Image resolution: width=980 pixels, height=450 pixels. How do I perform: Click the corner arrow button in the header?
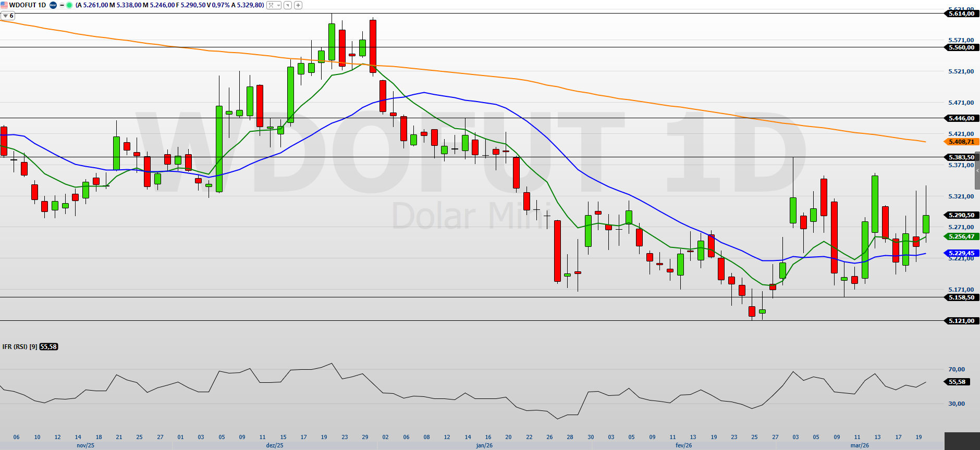pos(288,5)
